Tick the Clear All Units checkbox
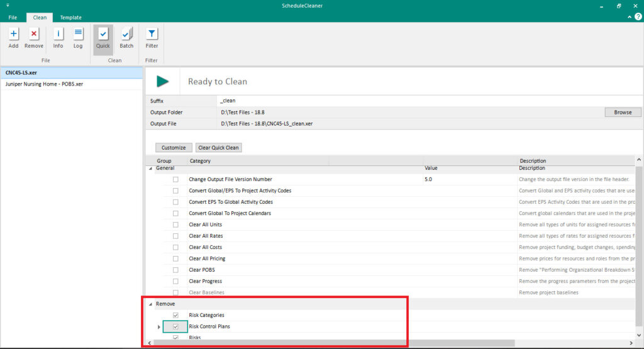 pos(175,224)
